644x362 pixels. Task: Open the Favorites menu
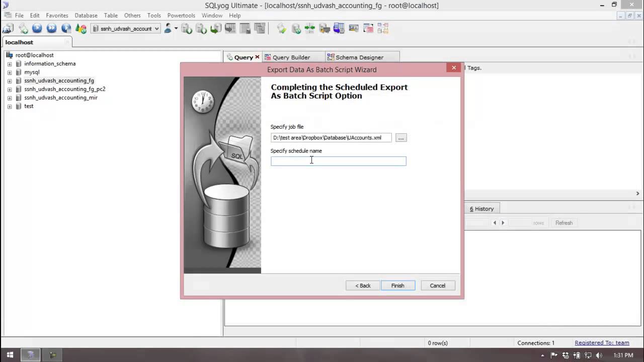(x=57, y=16)
